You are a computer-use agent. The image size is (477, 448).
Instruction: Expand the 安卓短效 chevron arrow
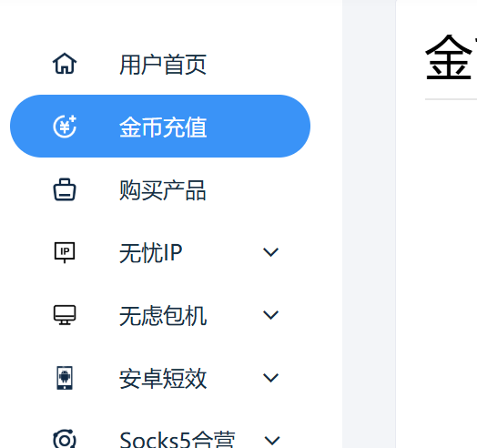pos(270,378)
